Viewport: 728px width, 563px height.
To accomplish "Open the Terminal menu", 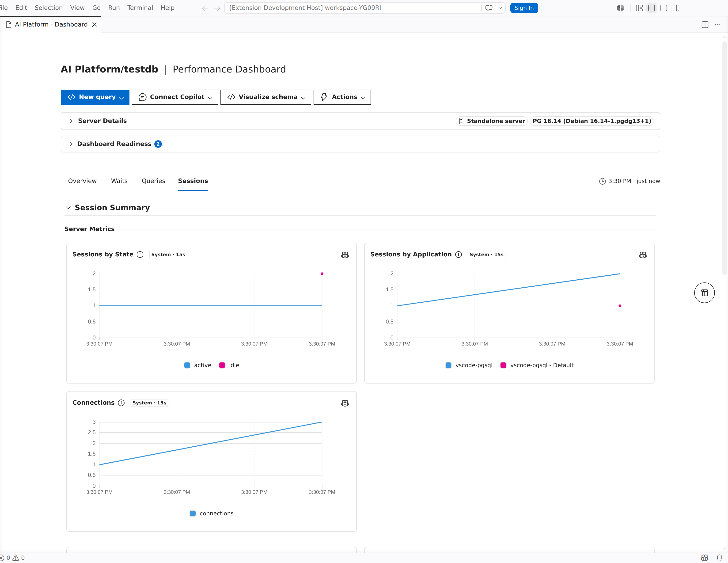I will pyautogui.click(x=140, y=8).
